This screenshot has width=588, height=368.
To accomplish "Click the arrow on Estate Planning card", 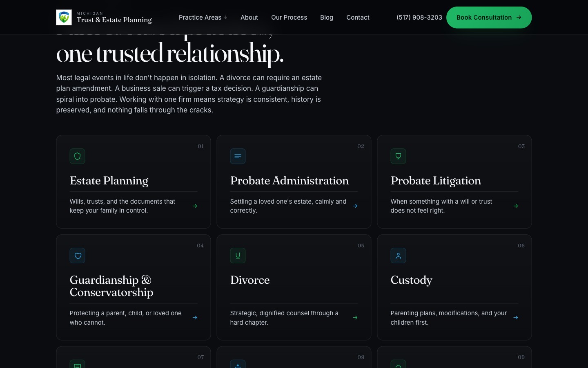I will [x=195, y=206].
